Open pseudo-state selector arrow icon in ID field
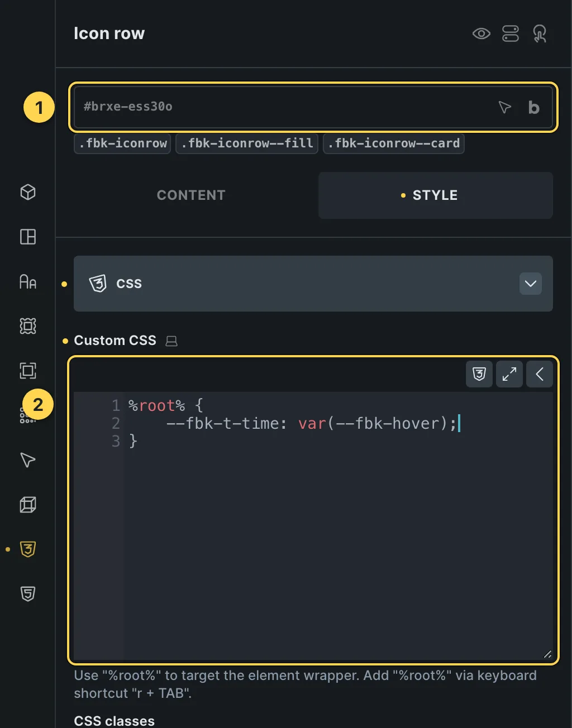The image size is (572, 728). click(504, 107)
